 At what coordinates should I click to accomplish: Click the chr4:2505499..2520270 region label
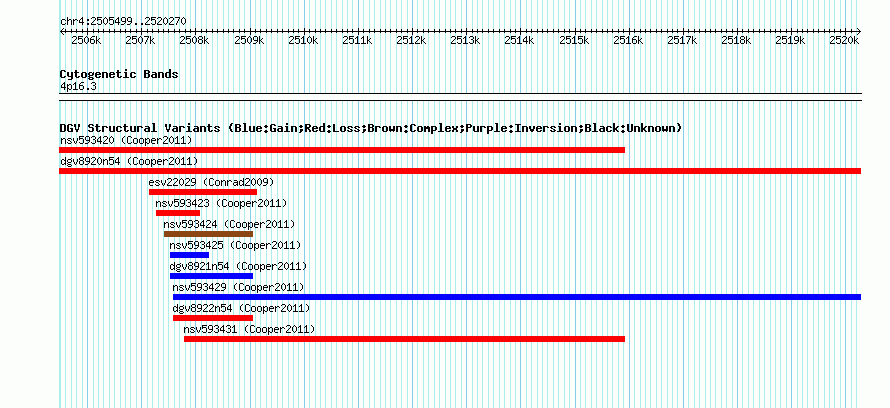coord(123,22)
